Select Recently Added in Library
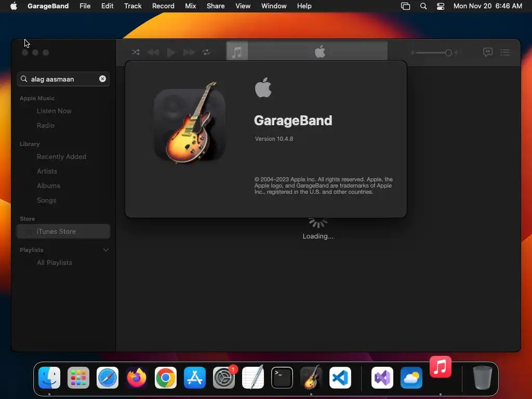This screenshot has height=399, width=532. click(x=61, y=157)
